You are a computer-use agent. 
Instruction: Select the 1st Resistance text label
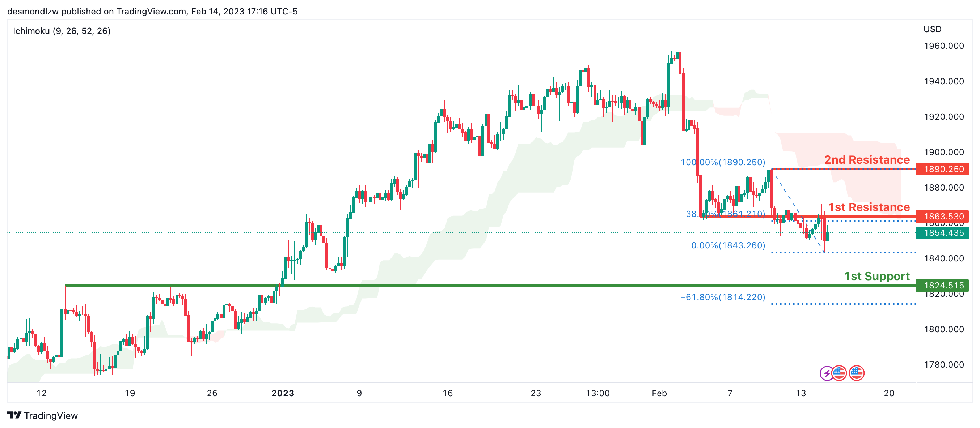pyautogui.click(x=869, y=207)
